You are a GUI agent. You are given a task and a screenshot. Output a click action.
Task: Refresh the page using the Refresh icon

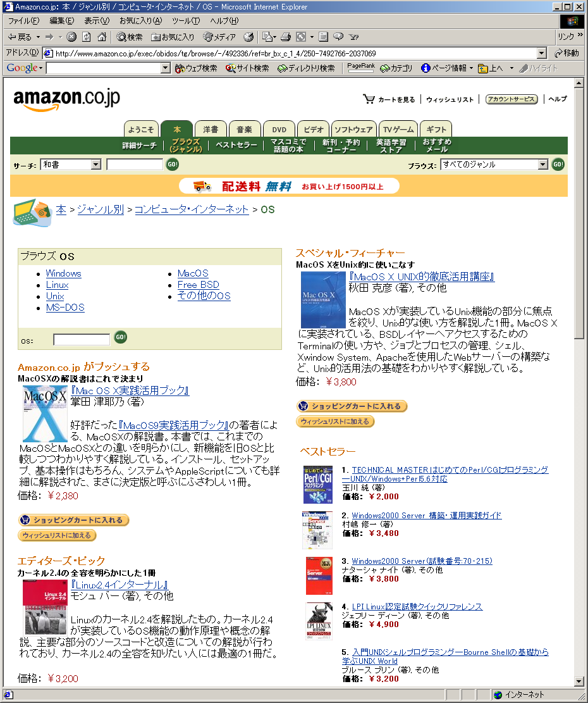click(x=87, y=37)
